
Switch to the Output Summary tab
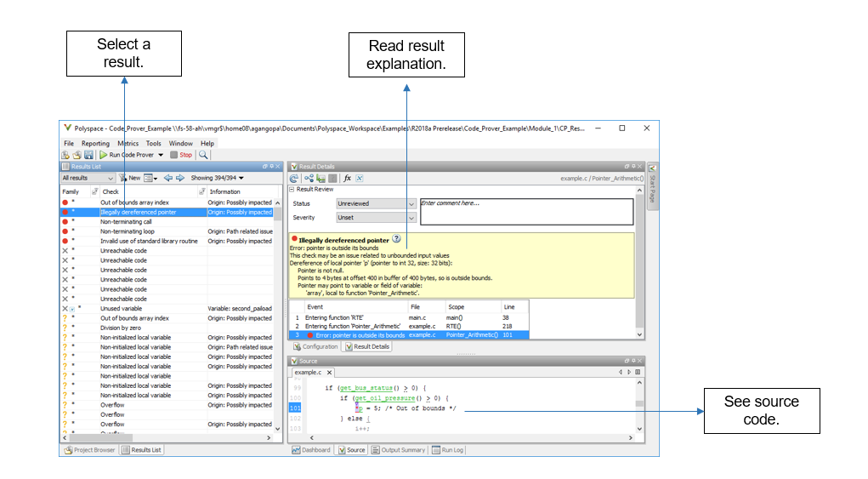click(x=398, y=450)
